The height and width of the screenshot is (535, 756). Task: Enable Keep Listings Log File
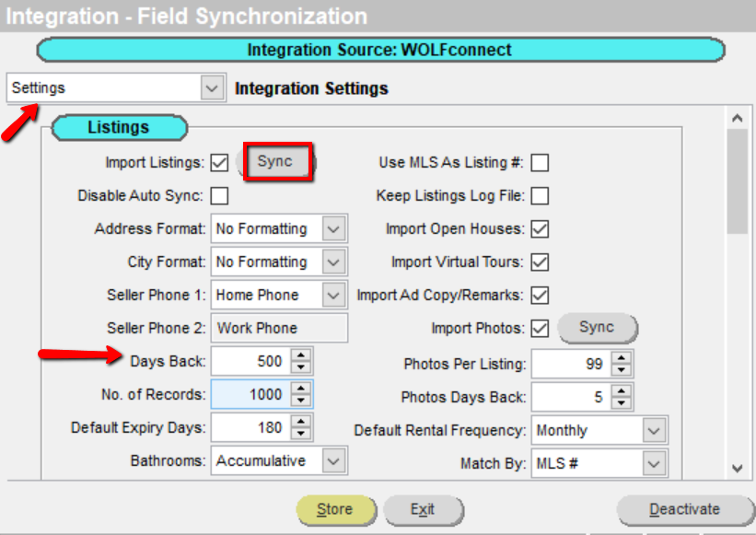coord(541,195)
